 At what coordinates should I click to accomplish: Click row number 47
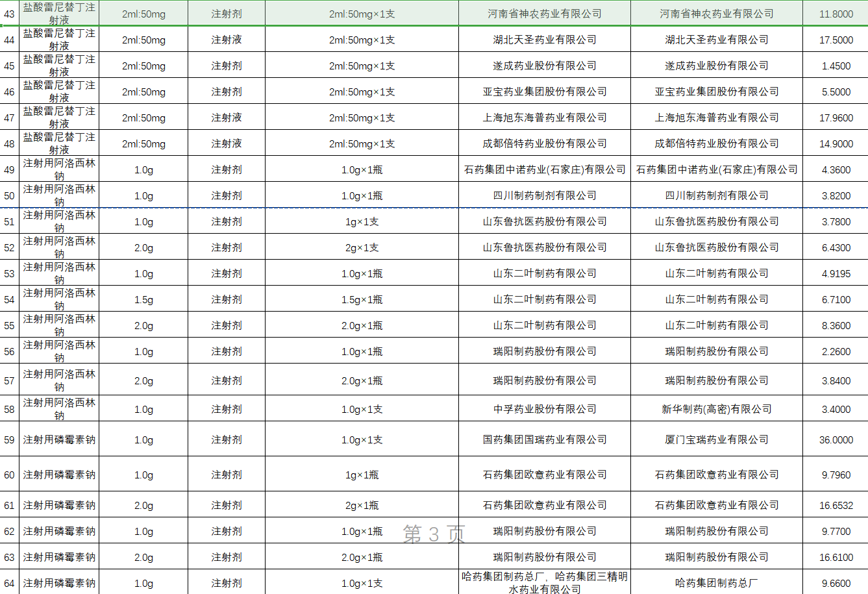point(9,118)
